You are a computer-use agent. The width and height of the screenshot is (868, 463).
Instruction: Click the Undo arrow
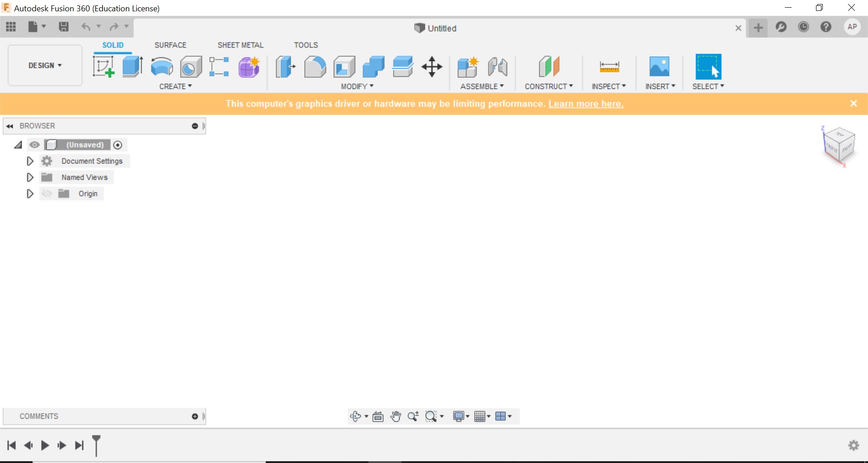pyautogui.click(x=85, y=27)
